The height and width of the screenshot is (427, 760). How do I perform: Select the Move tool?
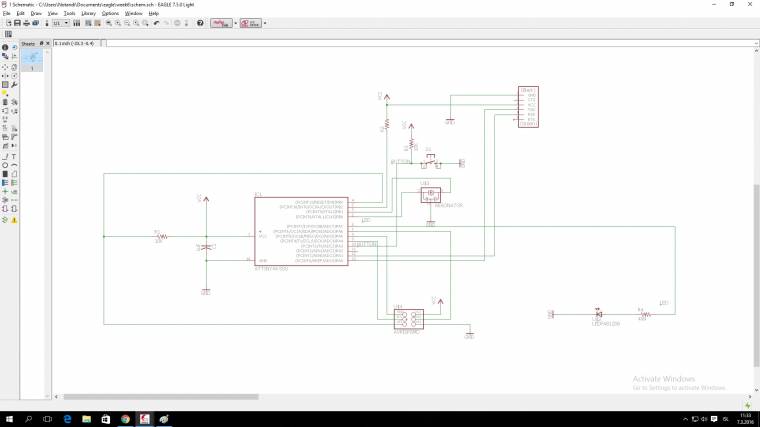point(5,67)
